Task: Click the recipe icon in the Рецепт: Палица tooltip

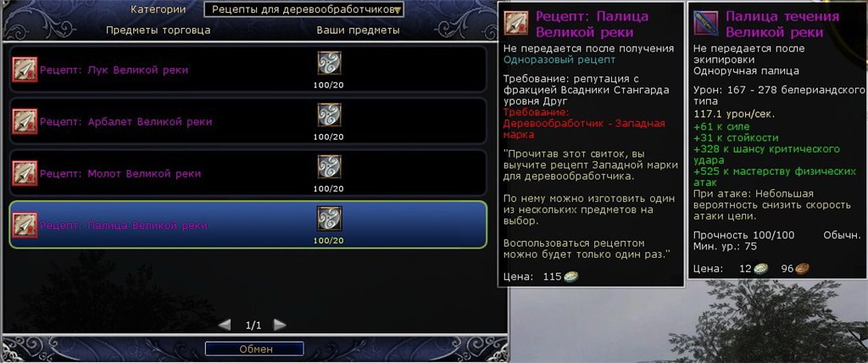Action: pos(516,23)
